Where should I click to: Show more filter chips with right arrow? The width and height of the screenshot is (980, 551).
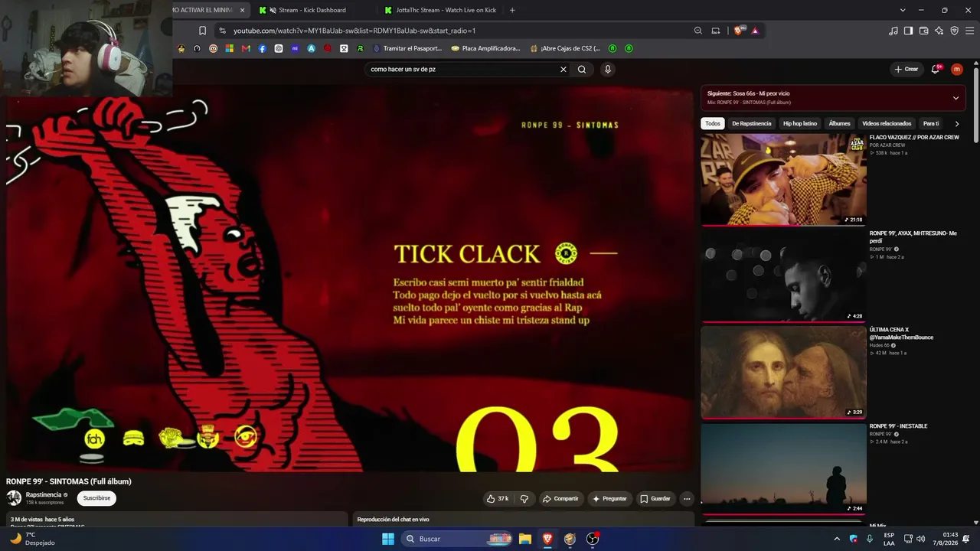coord(956,123)
